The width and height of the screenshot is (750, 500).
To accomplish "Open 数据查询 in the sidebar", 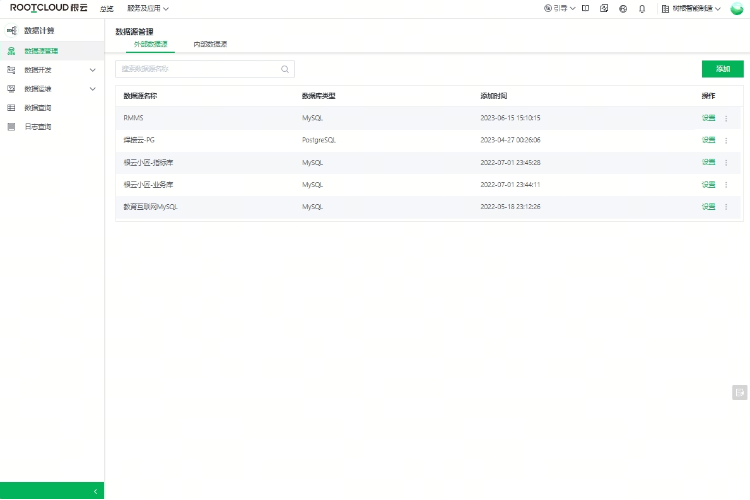I will tap(38, 108).
